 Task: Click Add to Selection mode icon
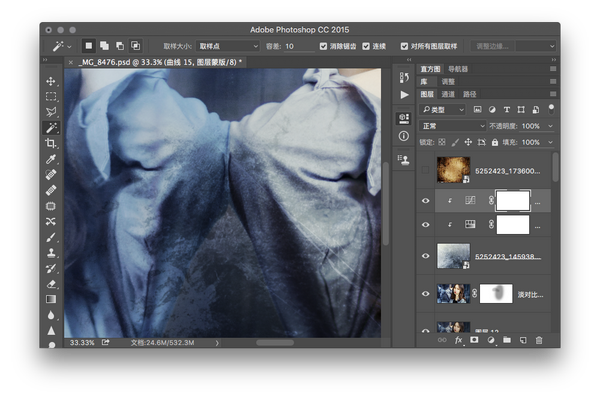click(104, 46)
